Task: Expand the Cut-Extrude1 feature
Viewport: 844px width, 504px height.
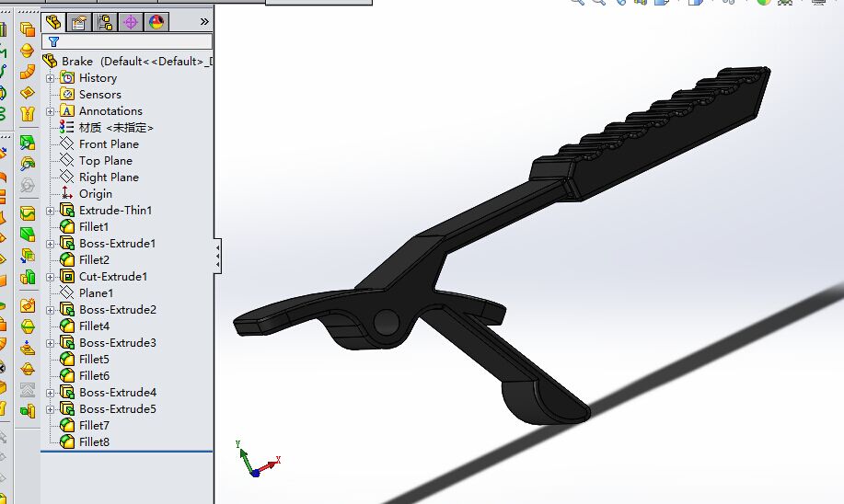Action: pyautogui.click(x=50, y=278)
